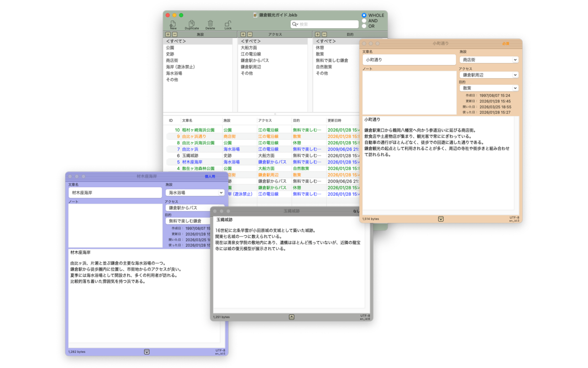The width and height of the screenshot is (588, 368).
Task: Select the OR search radio button
Action: point(364,26)
